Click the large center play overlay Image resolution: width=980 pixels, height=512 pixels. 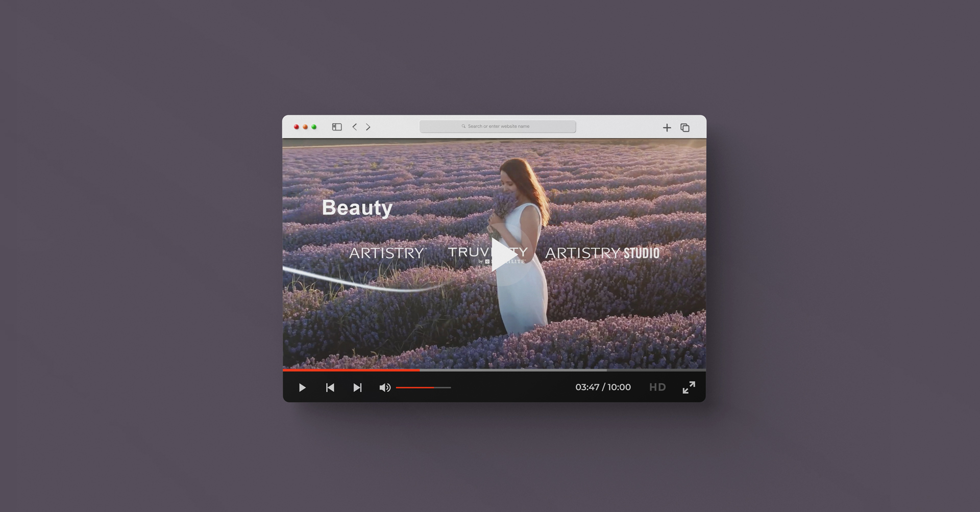503,254
